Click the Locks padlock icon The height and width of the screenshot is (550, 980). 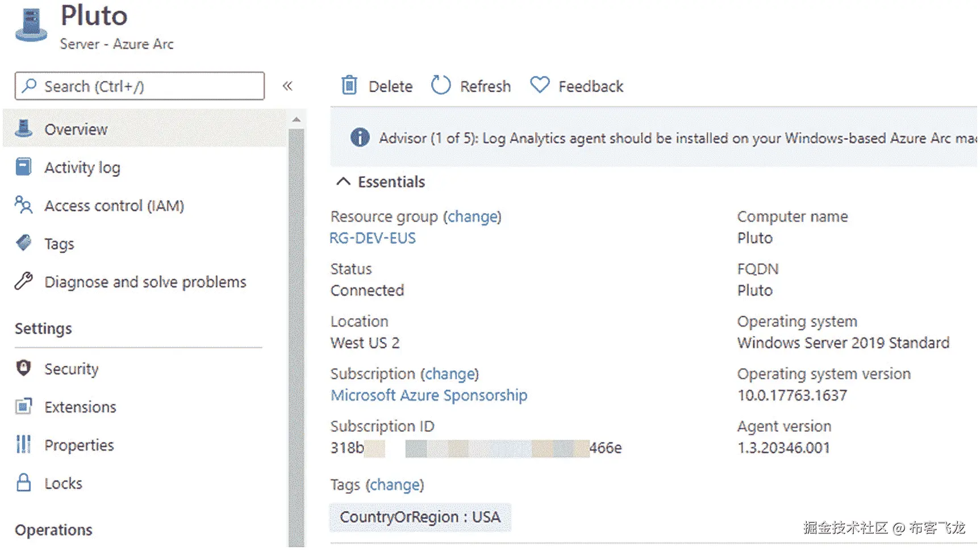point(23,483)
